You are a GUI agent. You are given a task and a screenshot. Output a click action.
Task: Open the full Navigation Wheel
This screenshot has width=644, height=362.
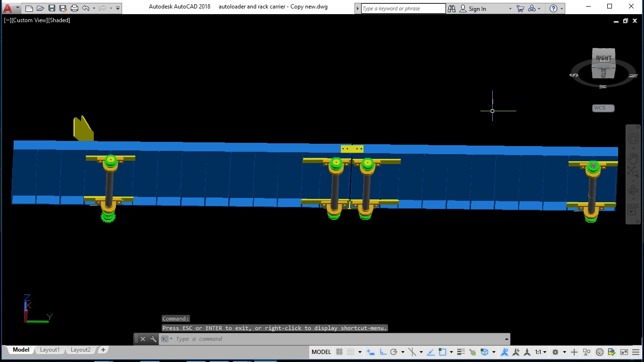click(x=633, y=139)
